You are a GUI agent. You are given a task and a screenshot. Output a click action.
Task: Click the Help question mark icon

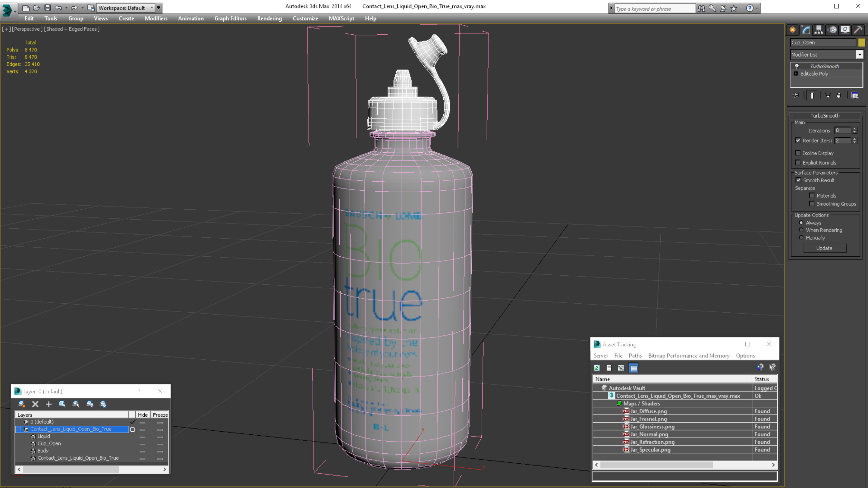point(749,8)
